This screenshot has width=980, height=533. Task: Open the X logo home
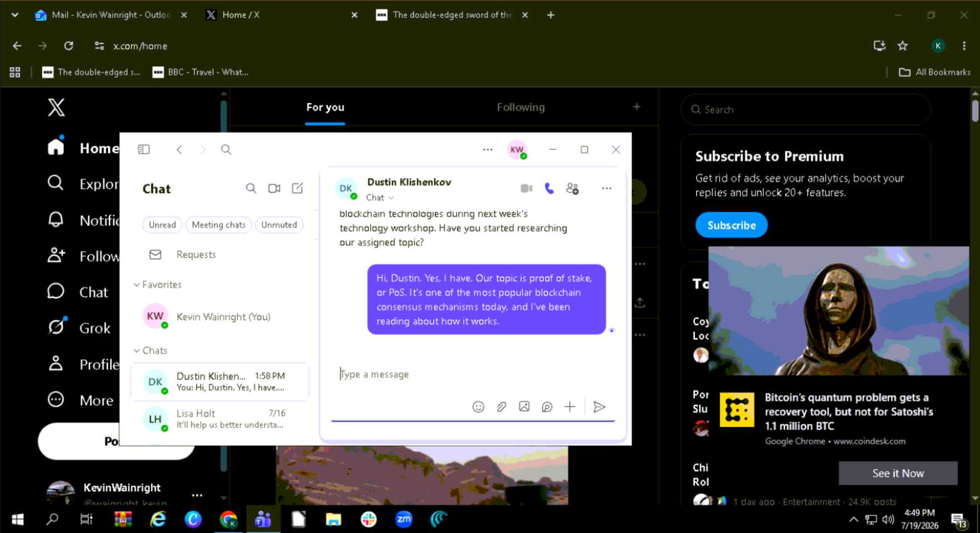56,107
